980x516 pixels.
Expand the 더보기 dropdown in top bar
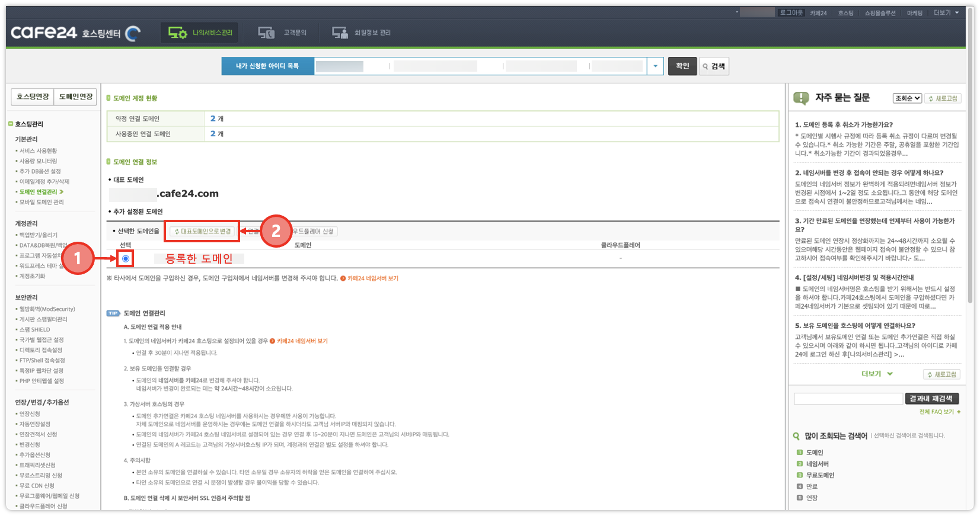[x=946, y=12]
